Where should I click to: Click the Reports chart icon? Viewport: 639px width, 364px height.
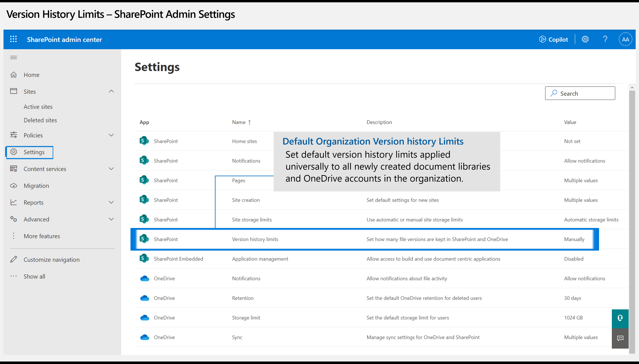click(x=13, y=202)
